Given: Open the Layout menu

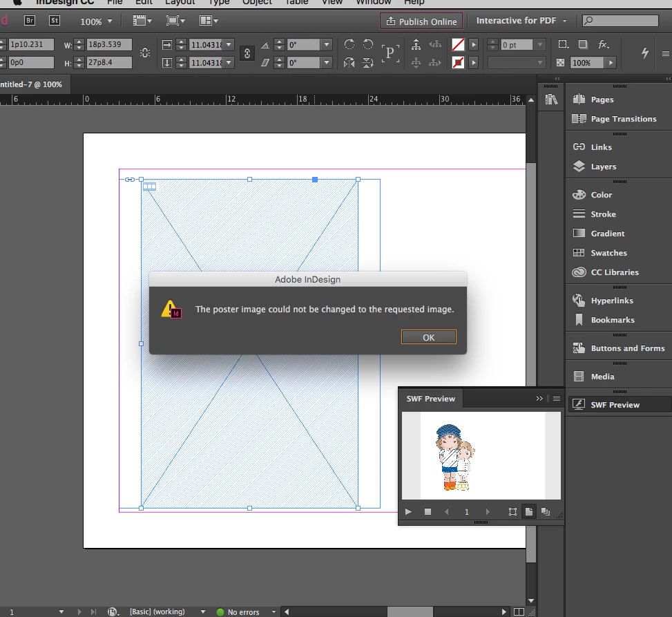Looking at the screenshot, I should pyautogui.click(x=180, y=2).
